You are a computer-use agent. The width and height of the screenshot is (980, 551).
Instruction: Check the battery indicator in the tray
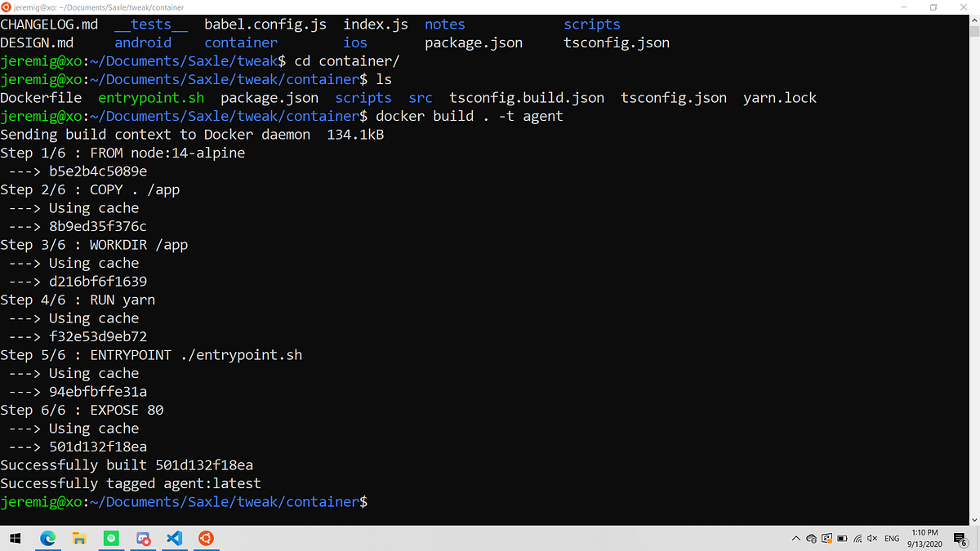[x=843, y=538]
